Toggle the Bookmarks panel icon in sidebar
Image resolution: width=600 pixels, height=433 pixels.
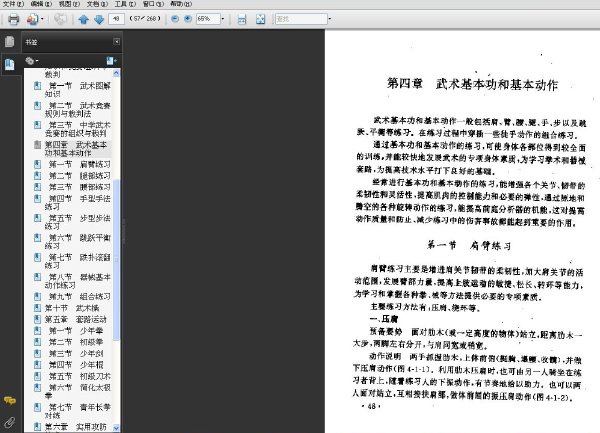click(x=10, y=64)
